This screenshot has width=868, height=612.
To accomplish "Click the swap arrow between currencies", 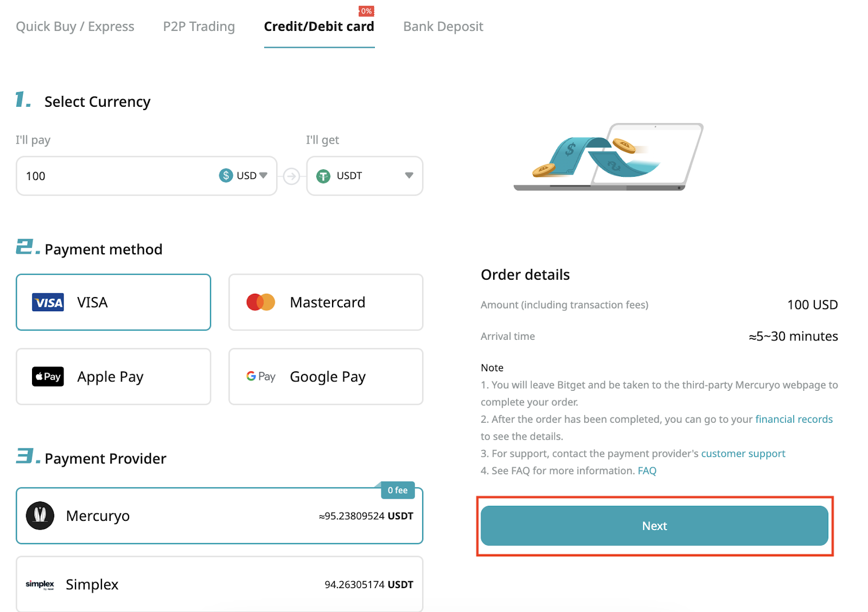I will [x=291, y=176].
